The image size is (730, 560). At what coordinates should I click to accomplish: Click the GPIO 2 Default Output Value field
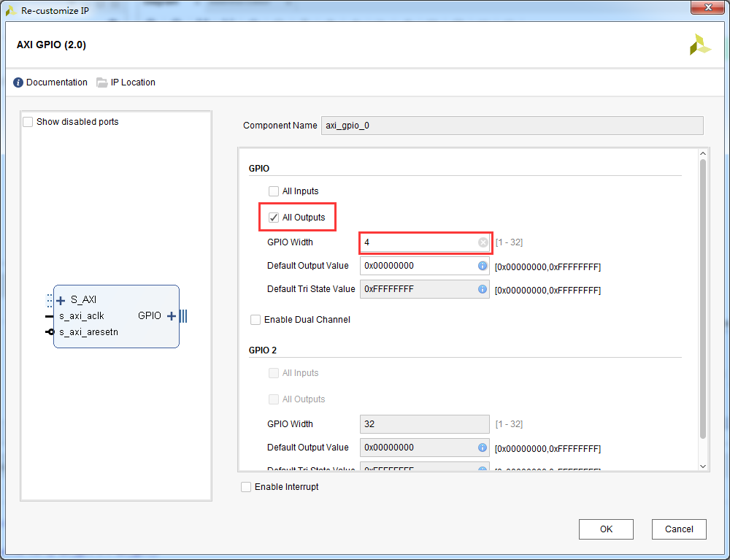425,448
